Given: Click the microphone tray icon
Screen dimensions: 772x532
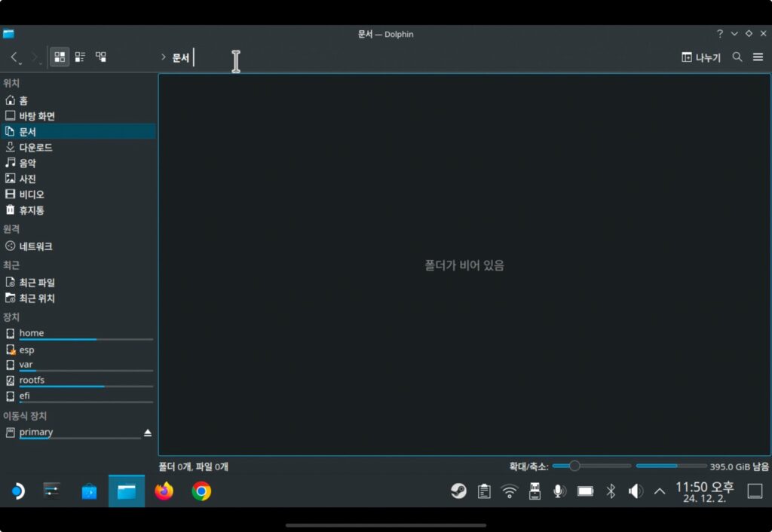Looking at the screenshot, I should tap(559, 491).
